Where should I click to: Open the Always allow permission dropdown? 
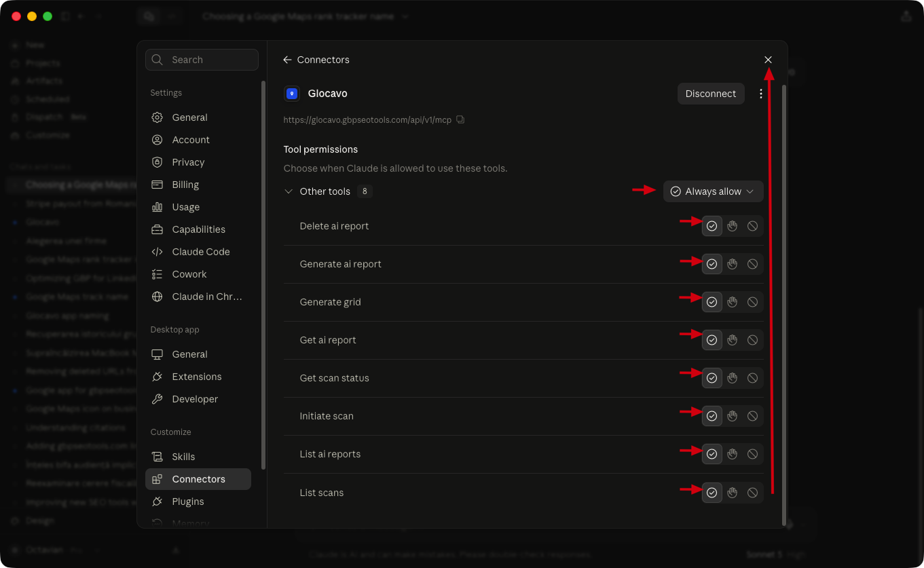click(713, 191)
